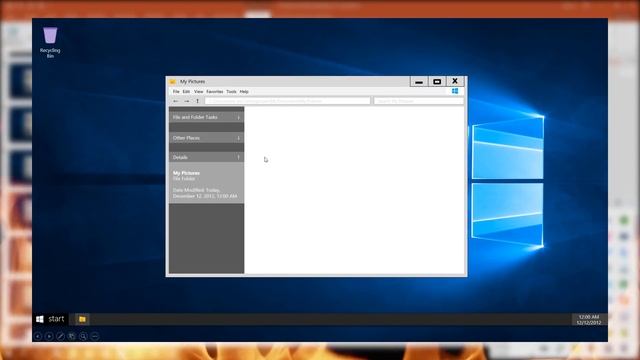Click the Search My Pictures box

[x=418, y=101]
